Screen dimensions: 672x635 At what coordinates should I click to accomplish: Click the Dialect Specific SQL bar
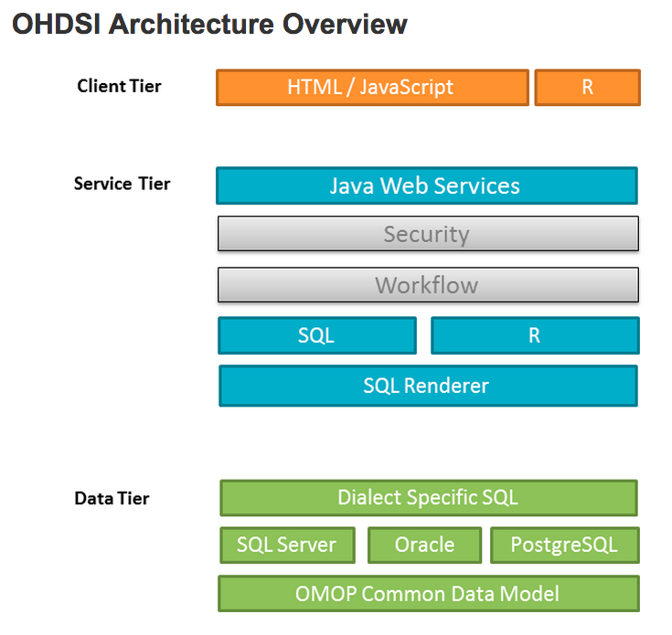pos(428,498)
